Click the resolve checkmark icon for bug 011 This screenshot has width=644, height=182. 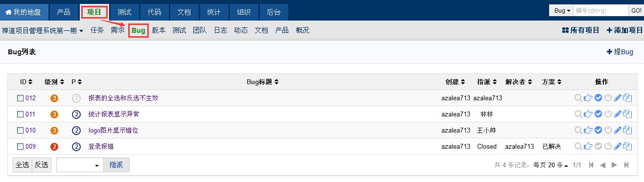598,114
